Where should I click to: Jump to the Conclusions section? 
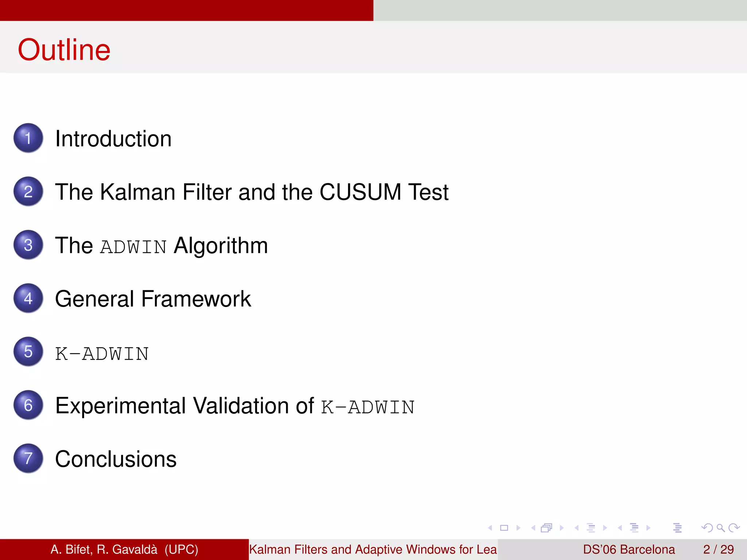(116, 459)
